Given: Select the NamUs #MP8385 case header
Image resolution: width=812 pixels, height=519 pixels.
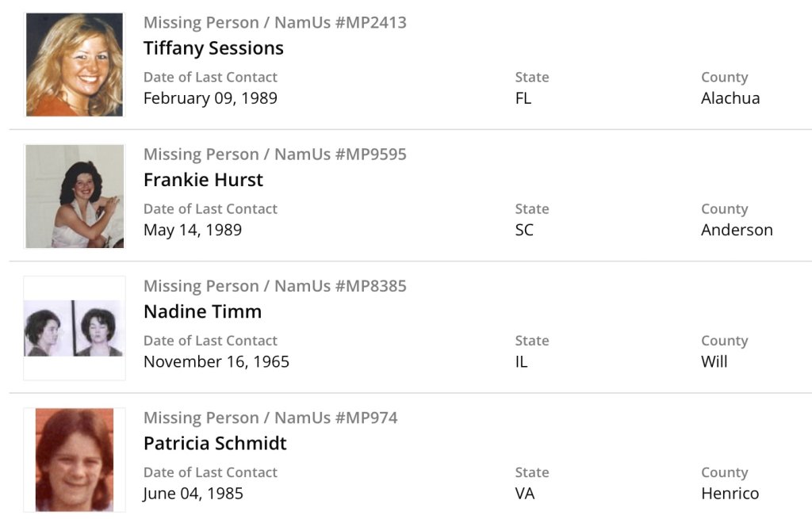Looking at the screenshot, I should tap(274, 286).
